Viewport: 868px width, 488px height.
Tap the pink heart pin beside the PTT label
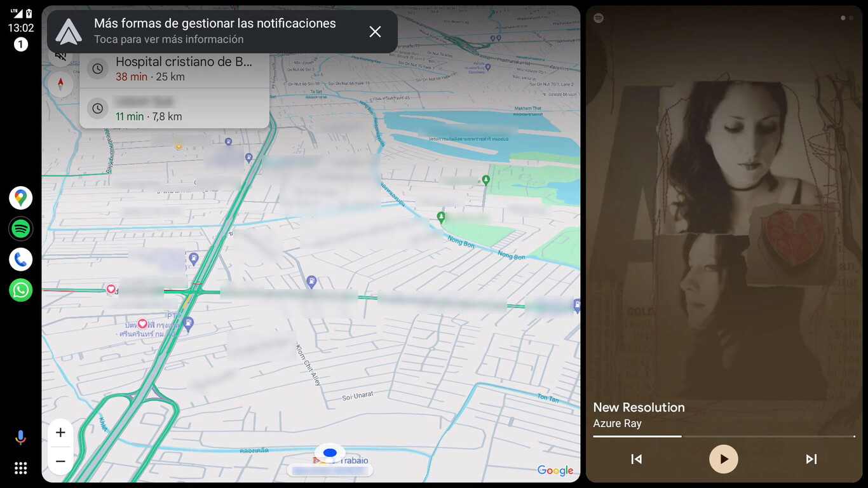[x=142, y=323]
